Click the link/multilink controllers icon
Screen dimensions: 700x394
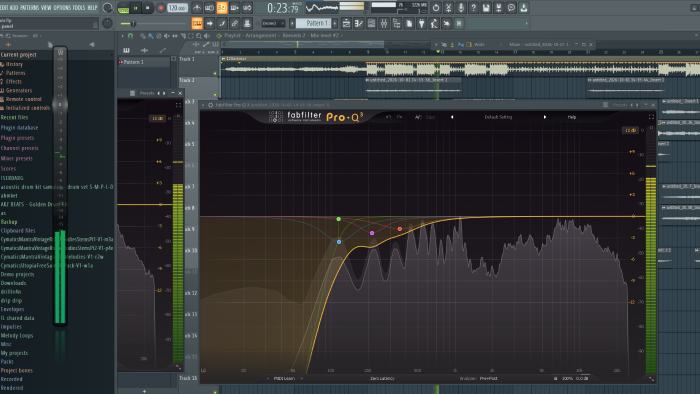click(x=234, y=23)
